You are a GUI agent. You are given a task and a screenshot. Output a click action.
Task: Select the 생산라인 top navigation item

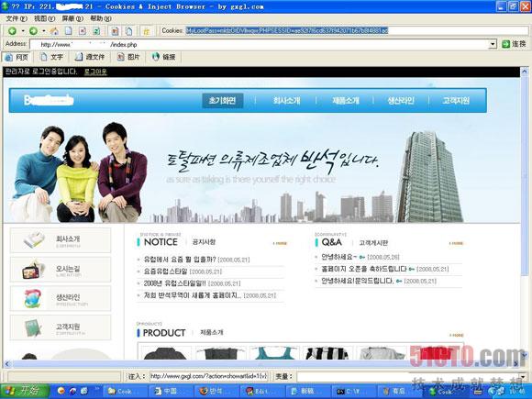point(401,100)
